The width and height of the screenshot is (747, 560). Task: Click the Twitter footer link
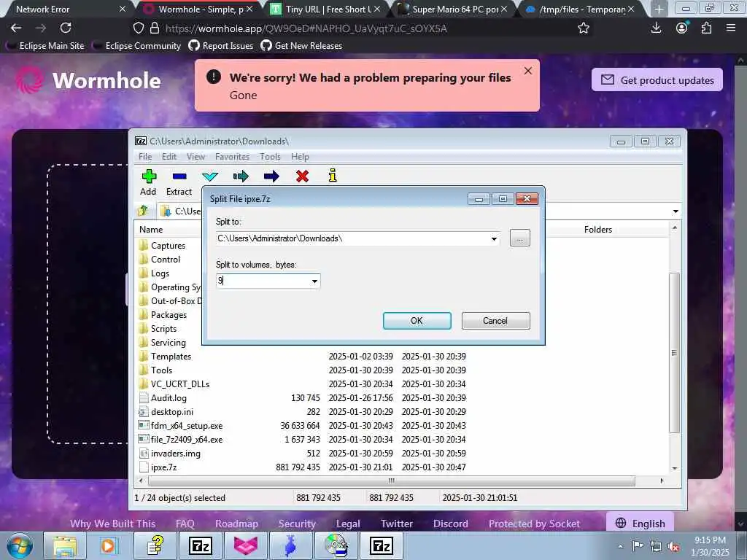coord(396,524)
